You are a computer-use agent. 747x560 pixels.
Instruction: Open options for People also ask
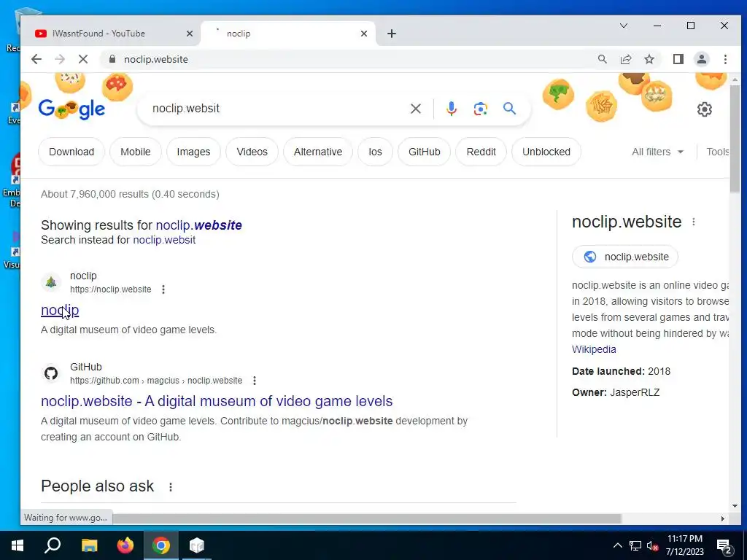click(171, 486)
